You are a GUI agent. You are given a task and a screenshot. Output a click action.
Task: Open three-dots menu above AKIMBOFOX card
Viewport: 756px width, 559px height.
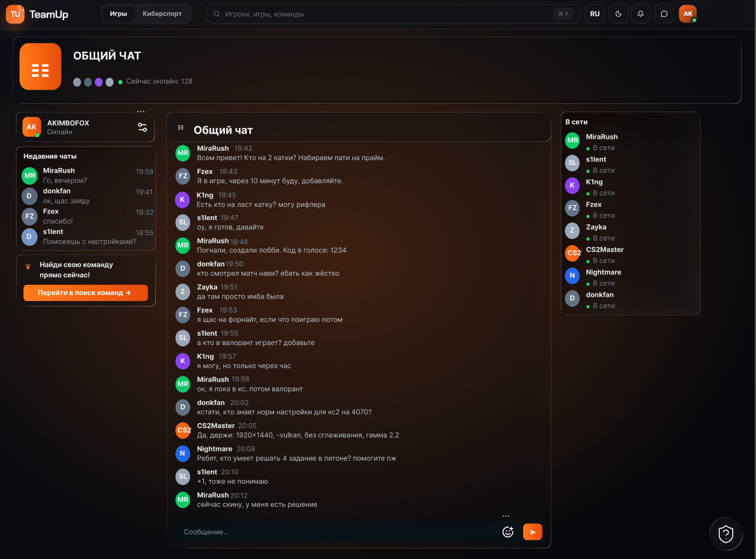point(141,111)
